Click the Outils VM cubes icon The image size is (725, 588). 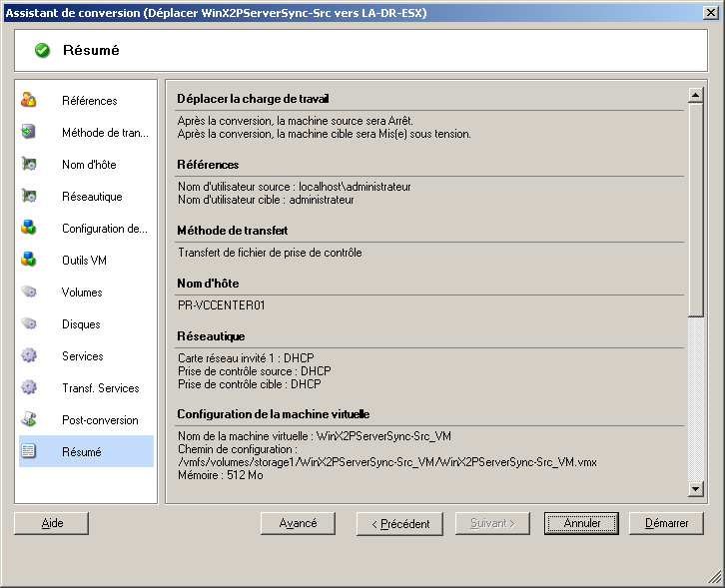(x=29, y=260)
